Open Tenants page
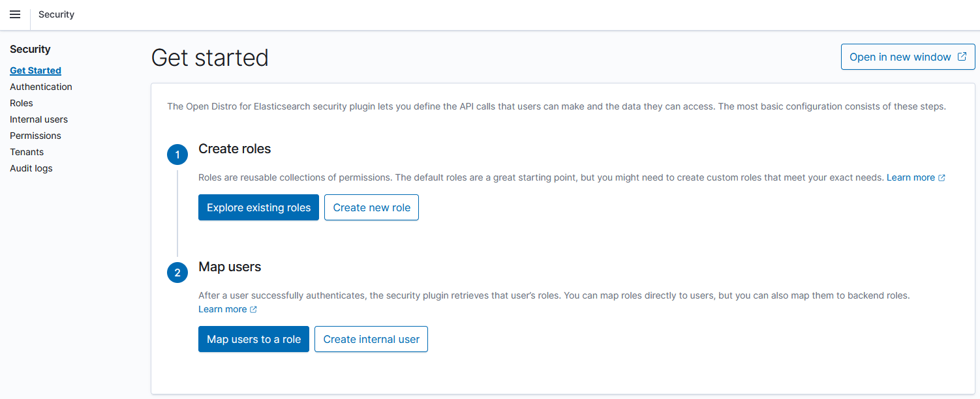 pyautogui.click(x=27, y=152)
